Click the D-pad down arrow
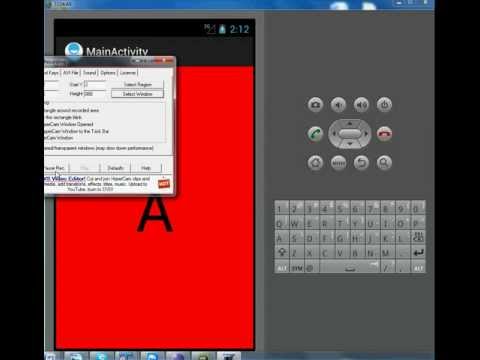 tap(350, 144)
